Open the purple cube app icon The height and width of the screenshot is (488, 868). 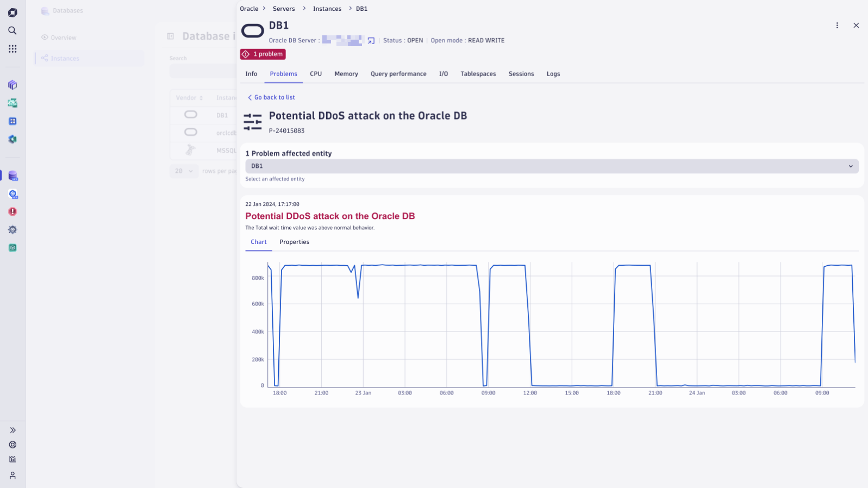click(x=13, y=85)
